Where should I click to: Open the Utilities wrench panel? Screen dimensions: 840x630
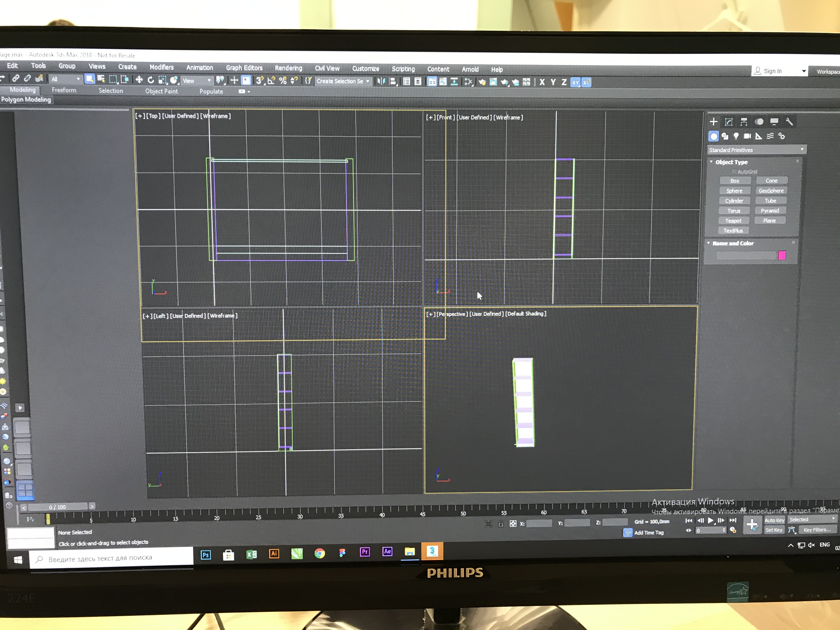click(x=789, y=122)
